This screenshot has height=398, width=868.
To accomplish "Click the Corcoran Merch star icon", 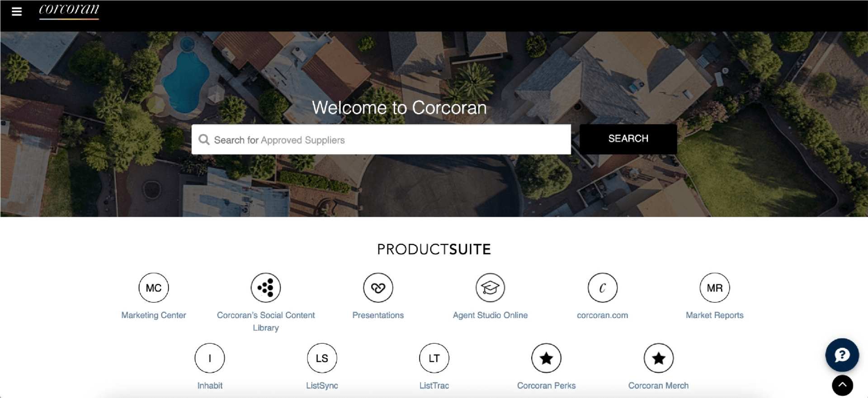I will point(658,358).
